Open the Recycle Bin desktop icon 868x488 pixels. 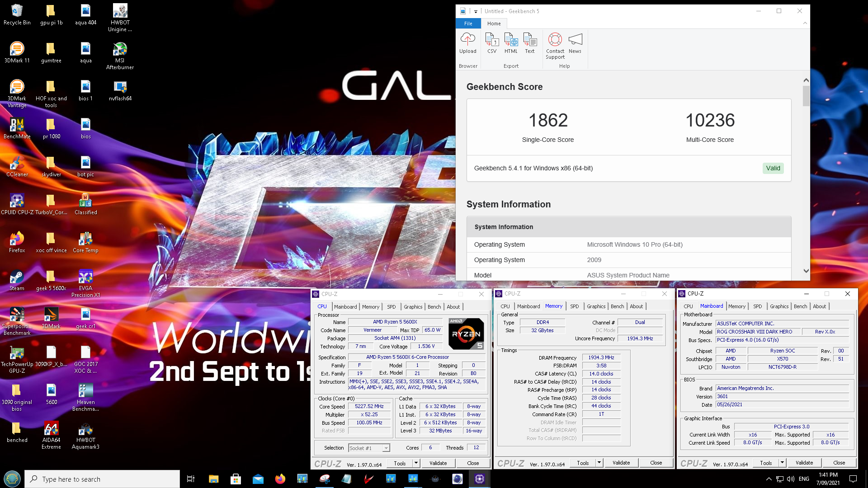(x=17, y=14)
